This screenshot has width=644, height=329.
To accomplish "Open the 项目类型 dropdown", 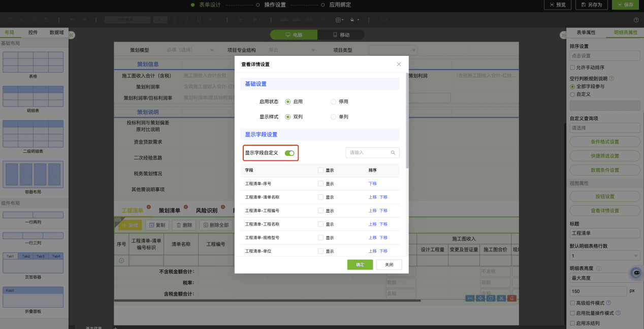I will point(393,50).
